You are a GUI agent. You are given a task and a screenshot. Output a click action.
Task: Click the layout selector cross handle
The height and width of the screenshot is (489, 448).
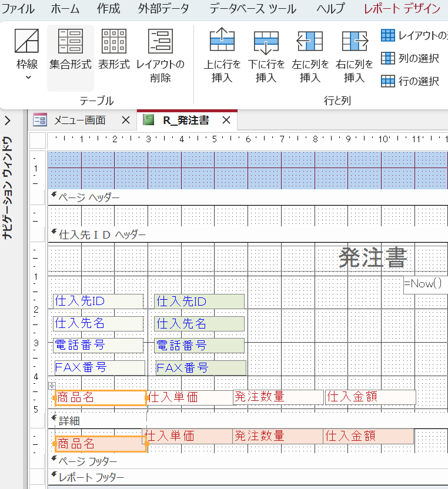(x=52, y=386)
